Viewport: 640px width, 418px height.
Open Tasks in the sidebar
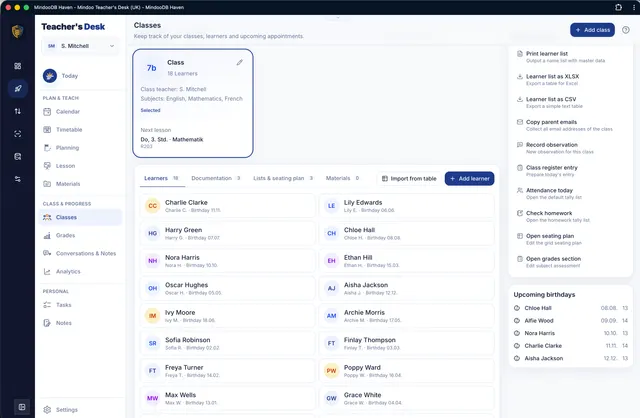pos(80,305)
